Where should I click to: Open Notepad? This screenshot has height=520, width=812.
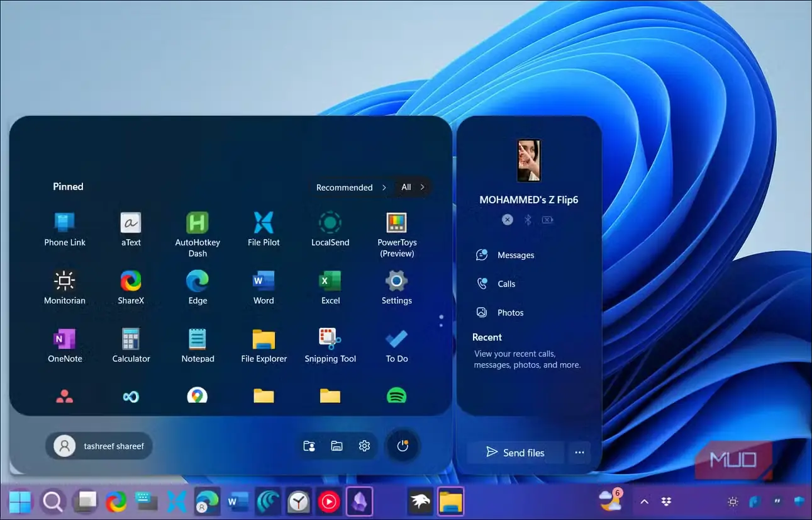197,346
